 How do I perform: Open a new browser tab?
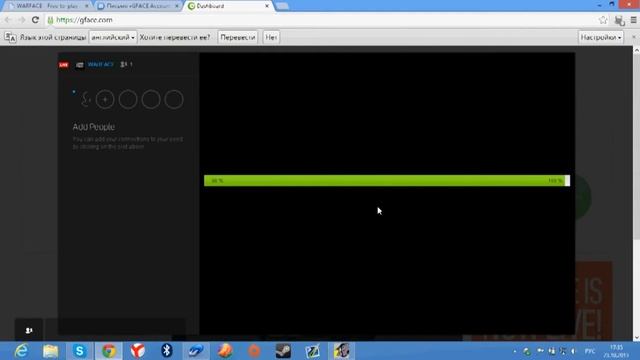click(282, 6)
